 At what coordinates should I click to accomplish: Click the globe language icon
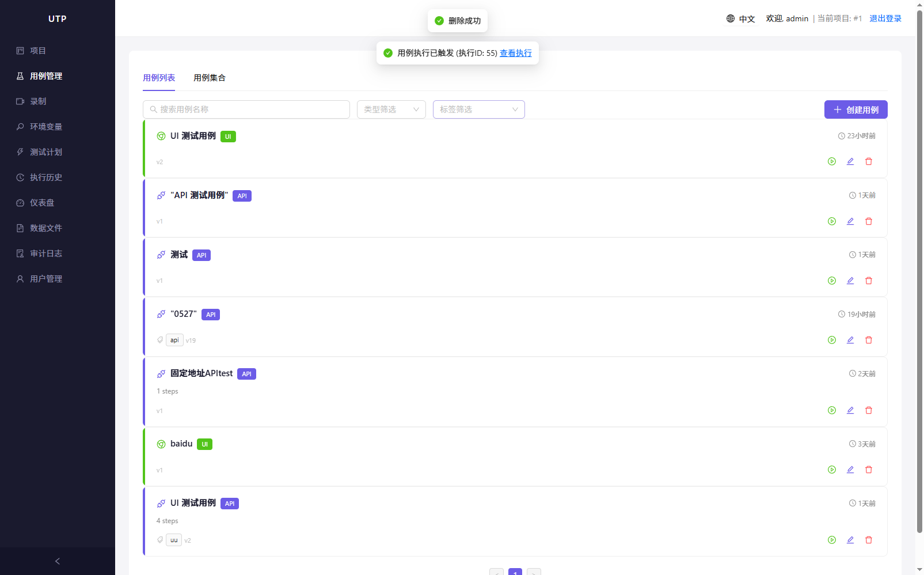pyautogui.click(x=731, y=18)
